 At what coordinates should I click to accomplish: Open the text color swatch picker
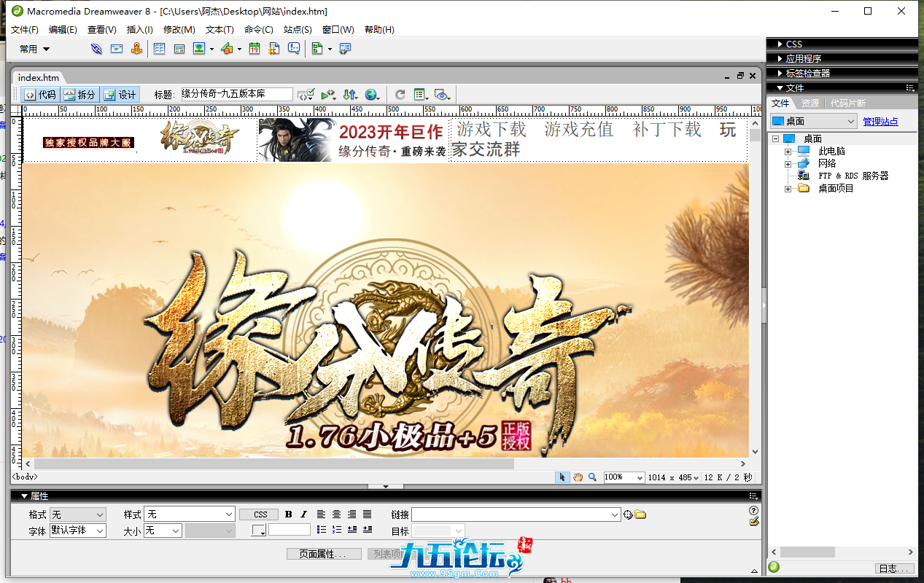[259, 531]
